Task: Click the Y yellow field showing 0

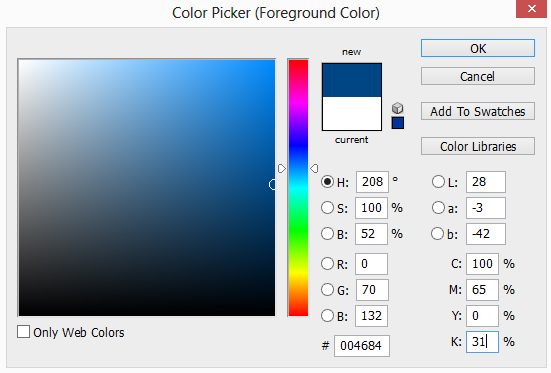Action: [482, 316]
